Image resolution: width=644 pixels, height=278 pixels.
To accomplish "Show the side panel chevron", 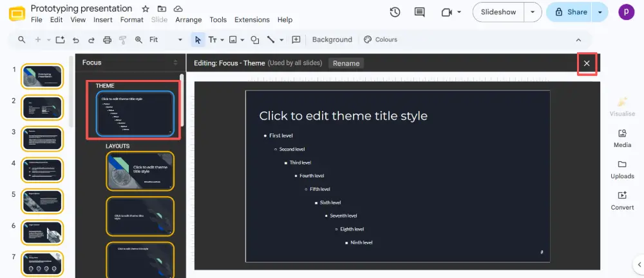I will point(639,264).
